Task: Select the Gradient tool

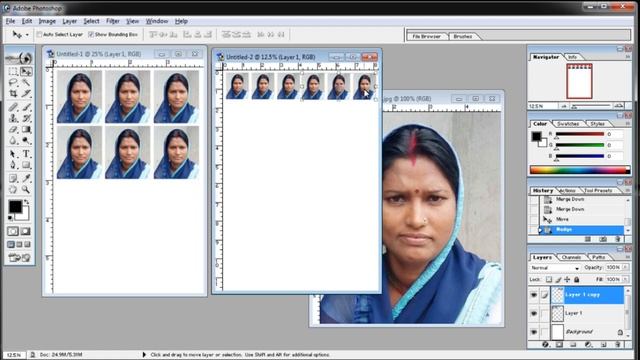Action: [27, 129]
